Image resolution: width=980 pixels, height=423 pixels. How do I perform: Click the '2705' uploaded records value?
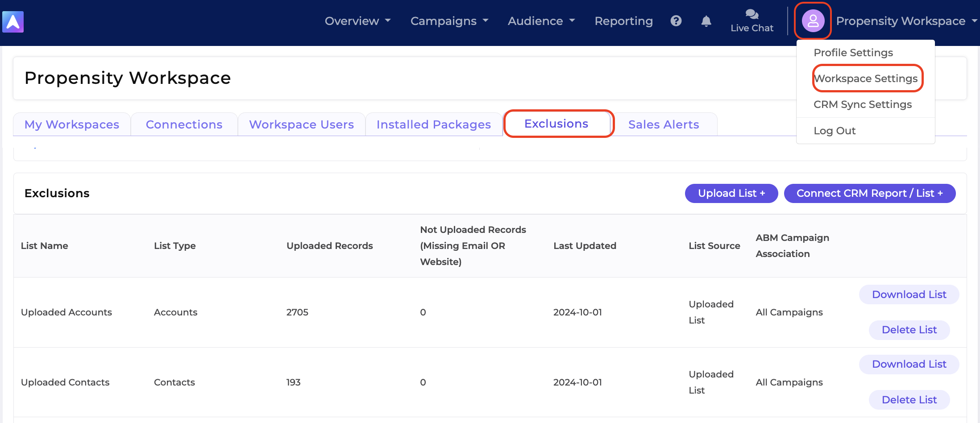297,312
